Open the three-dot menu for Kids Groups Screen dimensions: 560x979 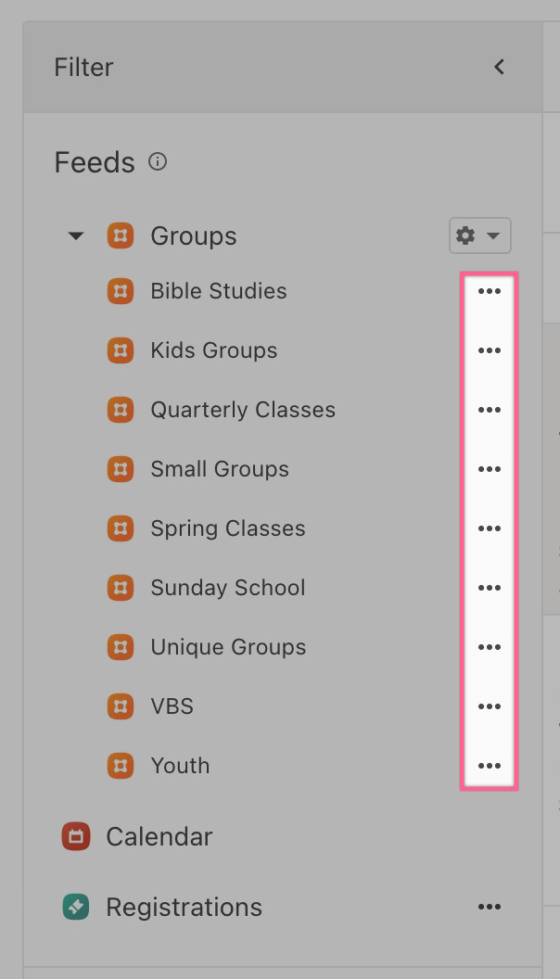tap(489, 350)
